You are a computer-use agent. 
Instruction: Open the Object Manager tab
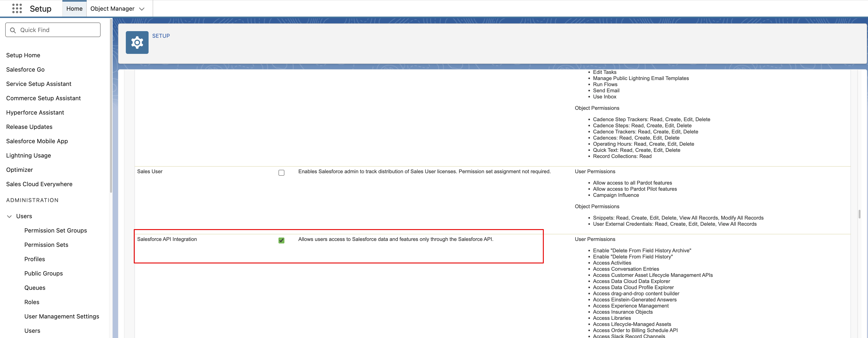tap(112, 9)
